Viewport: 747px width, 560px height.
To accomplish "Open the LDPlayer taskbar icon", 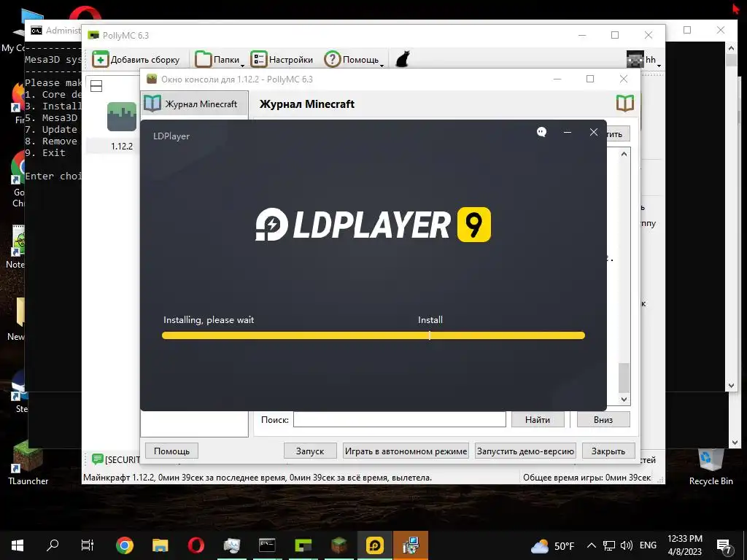I will 374,545.
